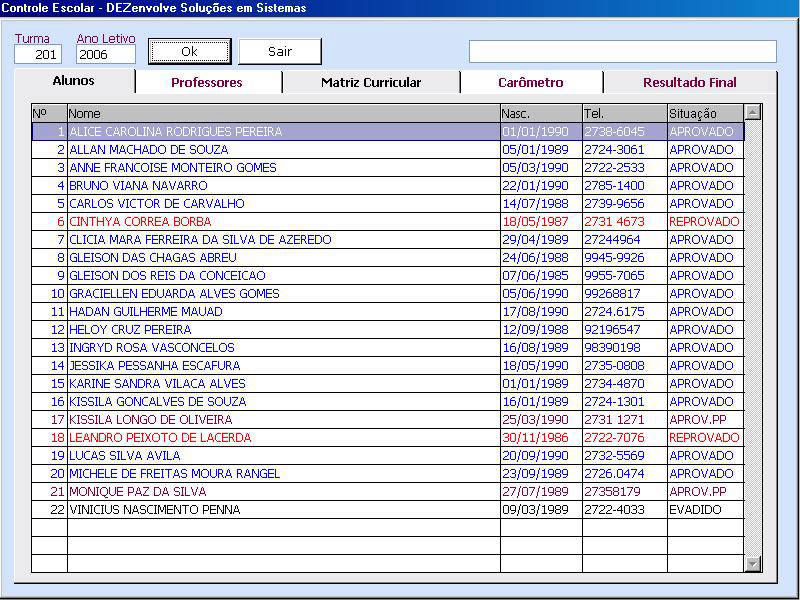Open the Matriz Curricular tab

point(371,83)
